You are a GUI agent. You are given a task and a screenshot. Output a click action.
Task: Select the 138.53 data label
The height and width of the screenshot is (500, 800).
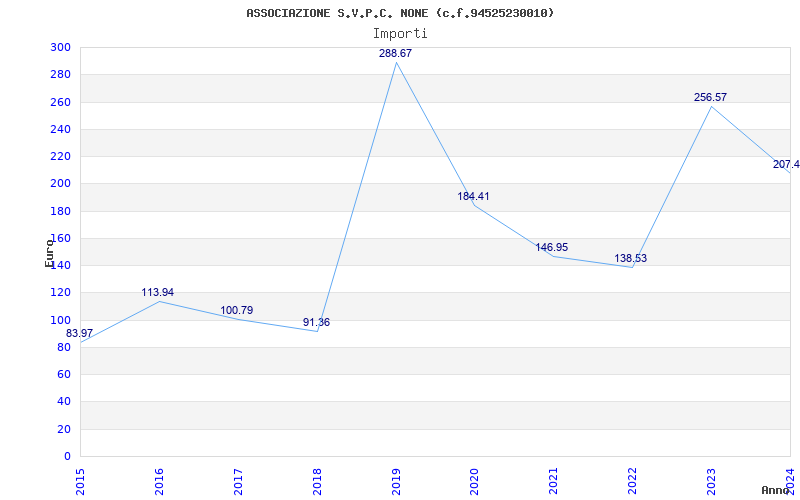click(631, 258)
